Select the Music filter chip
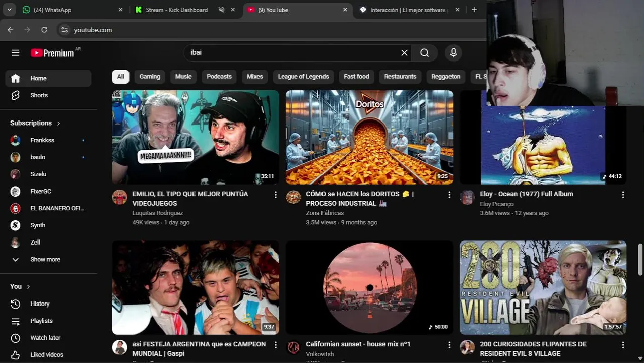 (183, 76)
